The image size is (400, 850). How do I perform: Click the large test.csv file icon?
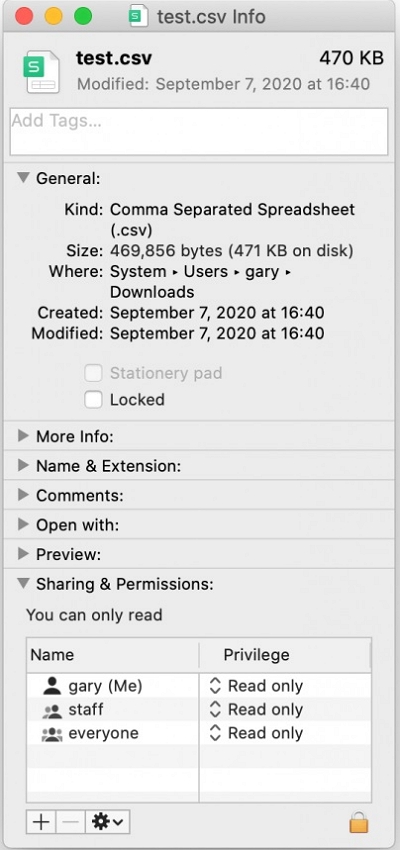point(40,71)
